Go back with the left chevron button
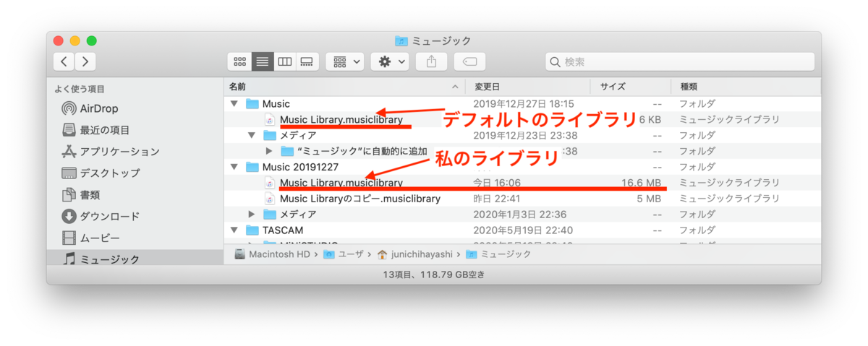This screenshot has width=868, height=346. [64, 61]
